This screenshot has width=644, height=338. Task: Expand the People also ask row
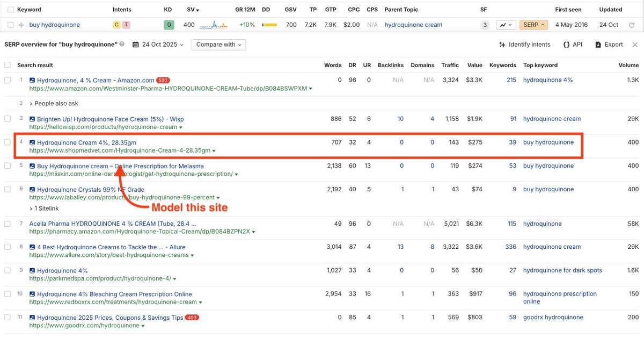(54, 103)
